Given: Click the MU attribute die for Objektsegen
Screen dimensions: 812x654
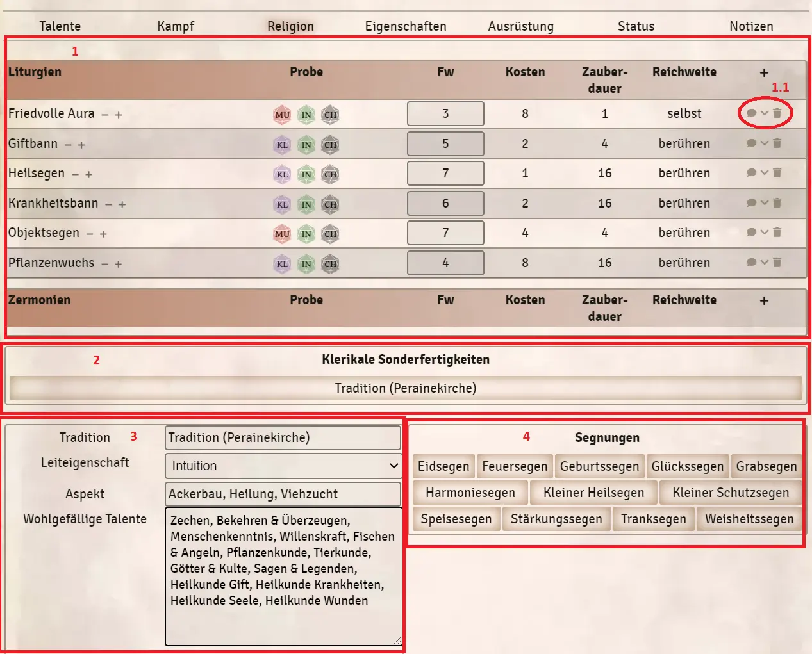Looking at the screenshot, I should (282, 234).
